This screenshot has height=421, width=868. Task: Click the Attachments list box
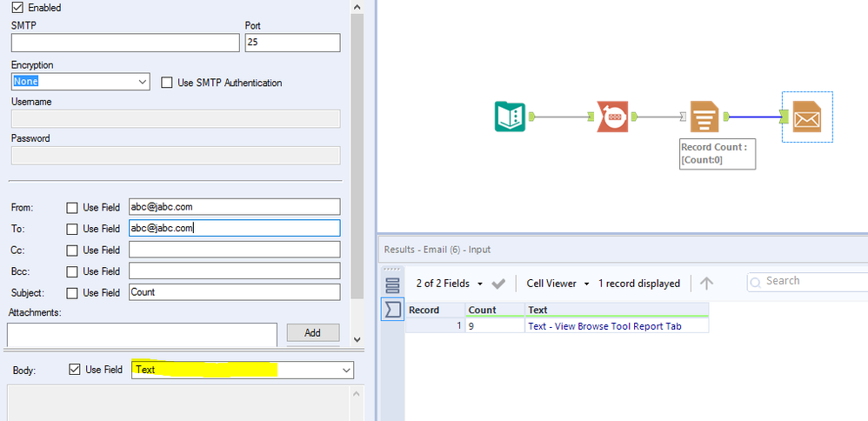tap(142, 334)
